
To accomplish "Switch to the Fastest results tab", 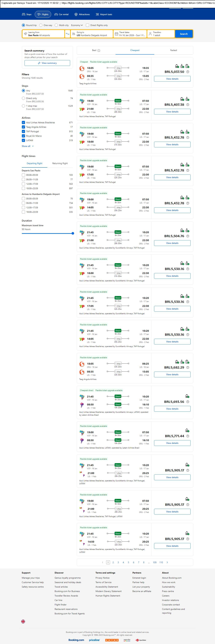I will [x=174, y=51].
